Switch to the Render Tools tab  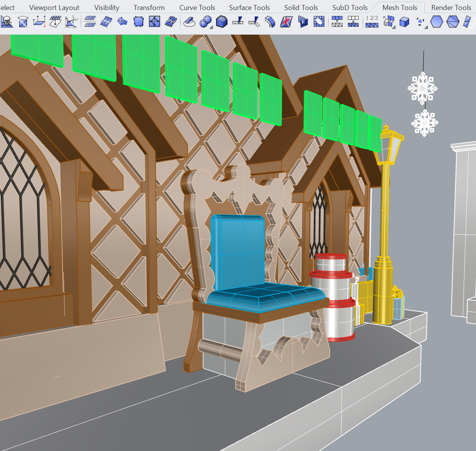451,8
